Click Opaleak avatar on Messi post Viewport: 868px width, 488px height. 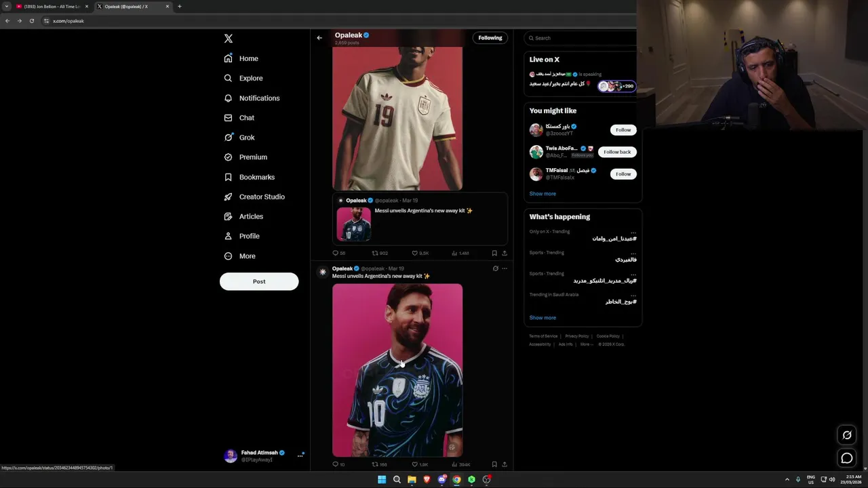click(x=323, y=272)
